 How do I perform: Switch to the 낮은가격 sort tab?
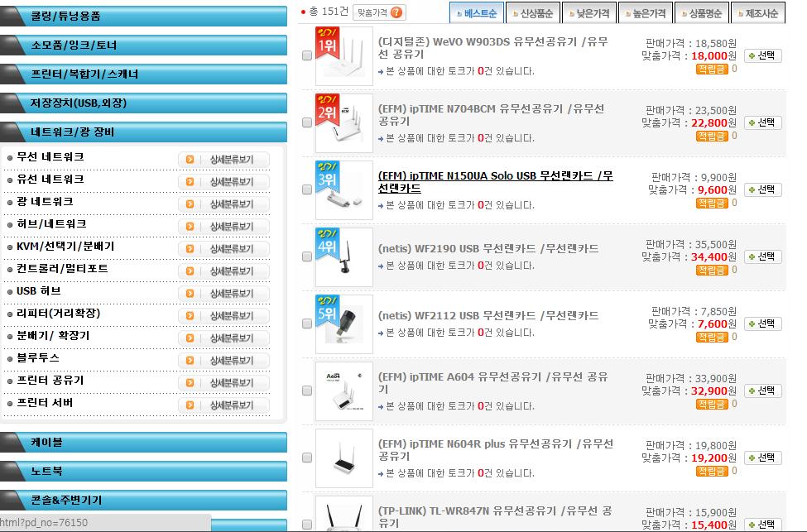click(593, 13)
